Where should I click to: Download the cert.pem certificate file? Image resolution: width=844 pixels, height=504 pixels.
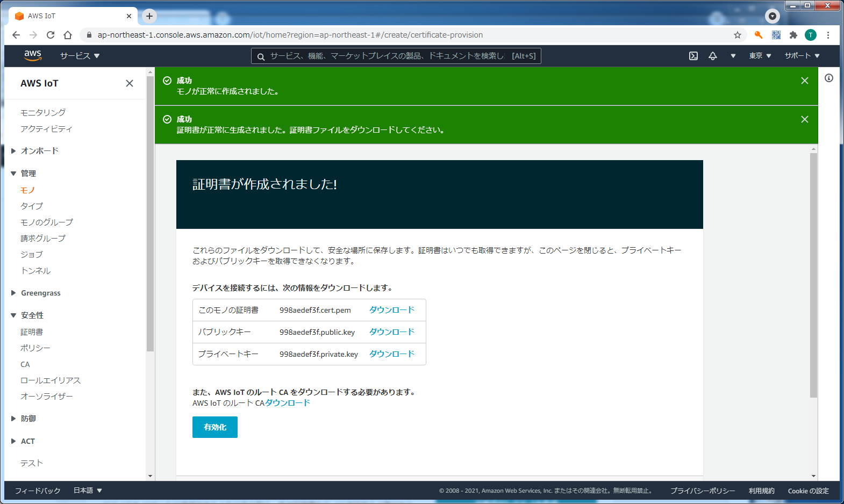392,310
